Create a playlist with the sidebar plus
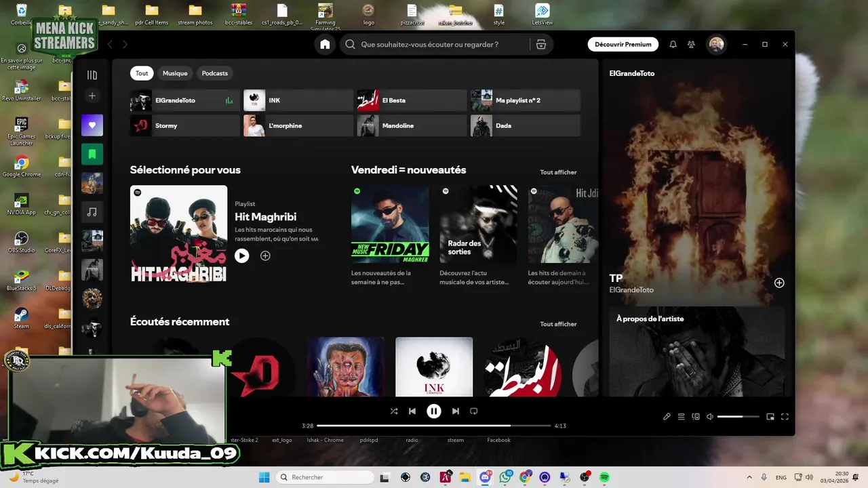This screenshot has height=488, width=868. [x=92, y=96]
